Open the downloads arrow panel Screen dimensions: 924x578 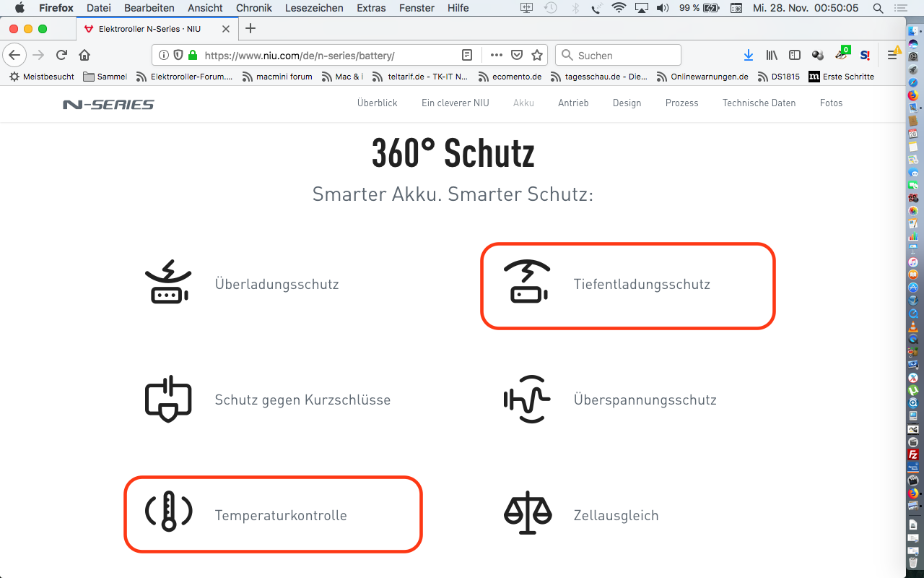(x=749, y=55)
